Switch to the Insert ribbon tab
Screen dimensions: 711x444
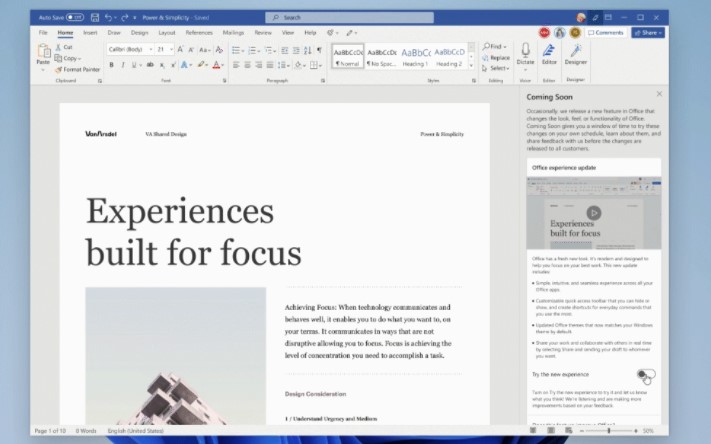point(90,32)
